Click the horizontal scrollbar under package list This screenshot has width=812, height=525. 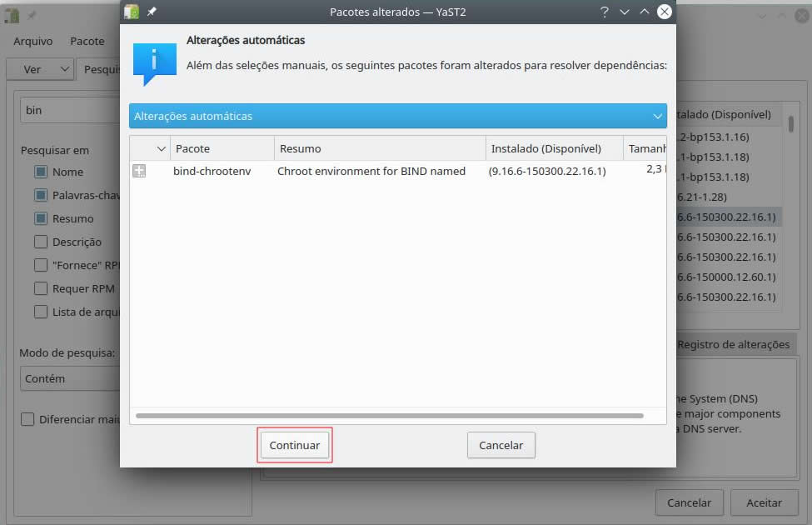coord(389,415)
